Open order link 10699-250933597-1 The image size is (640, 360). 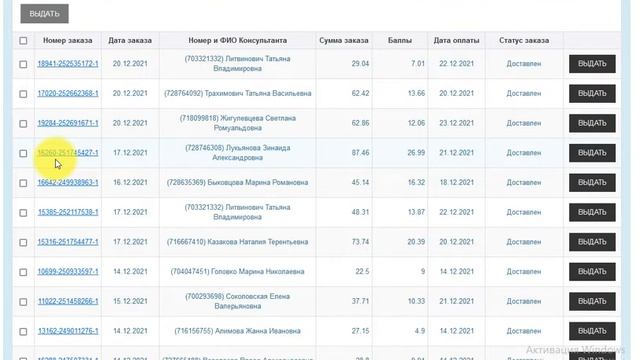pyautogui.click(x=68, y=271)
